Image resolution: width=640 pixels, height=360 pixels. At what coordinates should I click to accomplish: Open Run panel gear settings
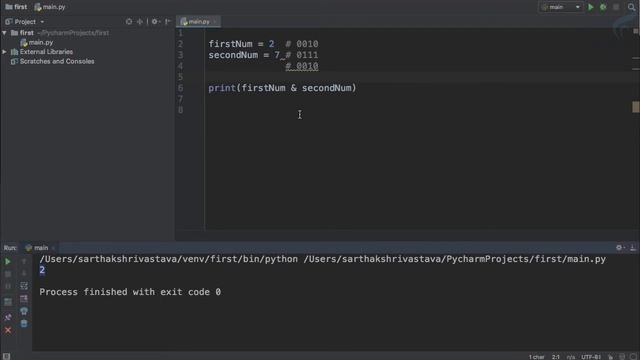(620, 248)
